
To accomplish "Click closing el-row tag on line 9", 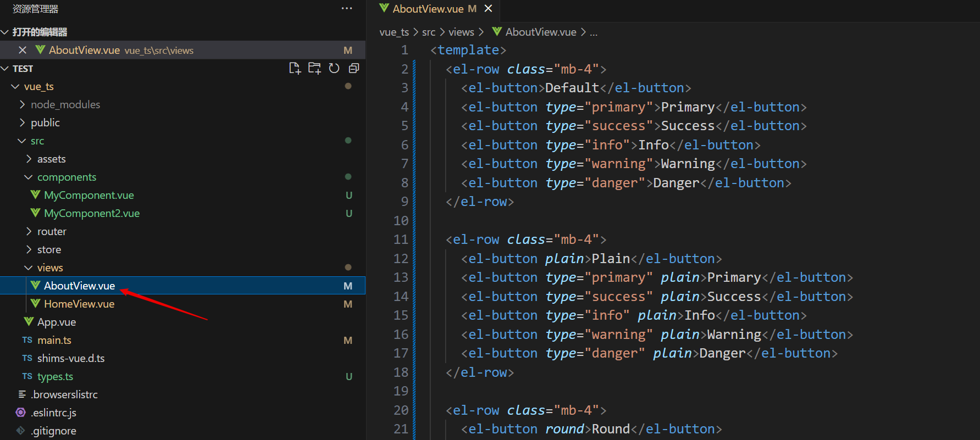I will 480,202.
